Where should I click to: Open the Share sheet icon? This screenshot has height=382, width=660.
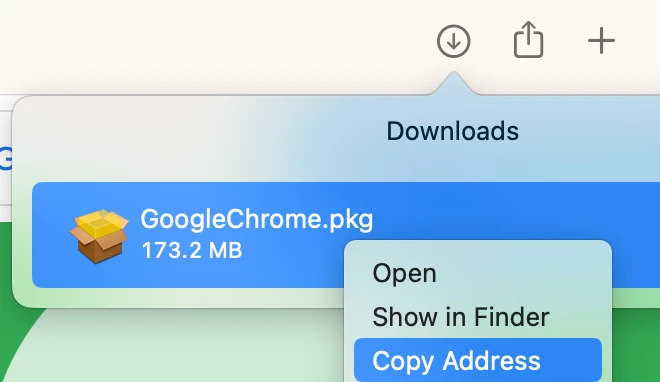pyautogui.click(x=528, y=40)
